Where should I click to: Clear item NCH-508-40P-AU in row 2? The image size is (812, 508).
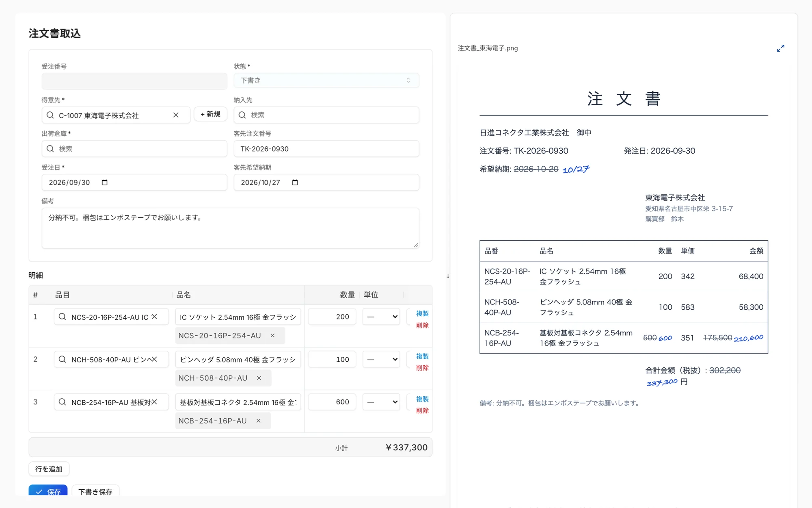(x=154, y=359)
